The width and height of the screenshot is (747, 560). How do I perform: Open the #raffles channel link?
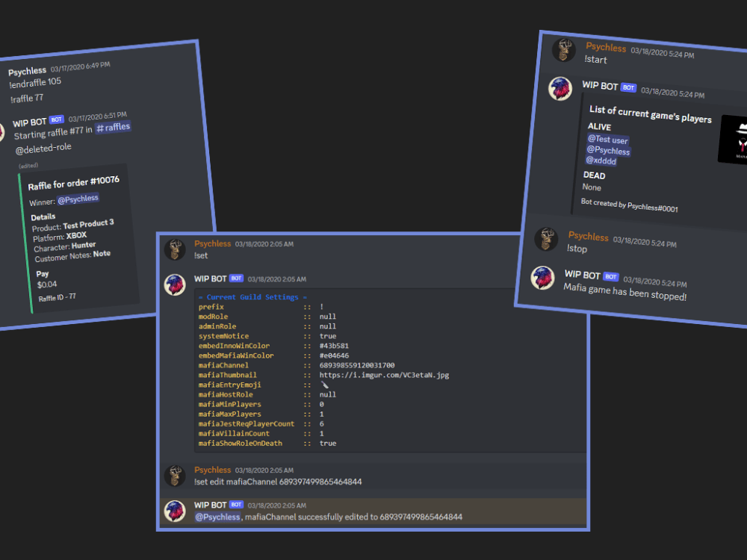(114, 126)
